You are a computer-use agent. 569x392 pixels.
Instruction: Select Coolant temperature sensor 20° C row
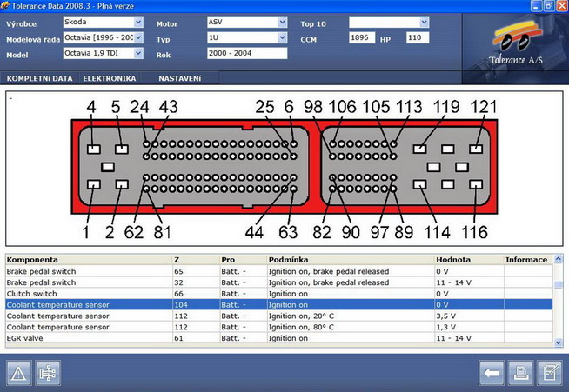pyautogui.click(x=279, y=316)
